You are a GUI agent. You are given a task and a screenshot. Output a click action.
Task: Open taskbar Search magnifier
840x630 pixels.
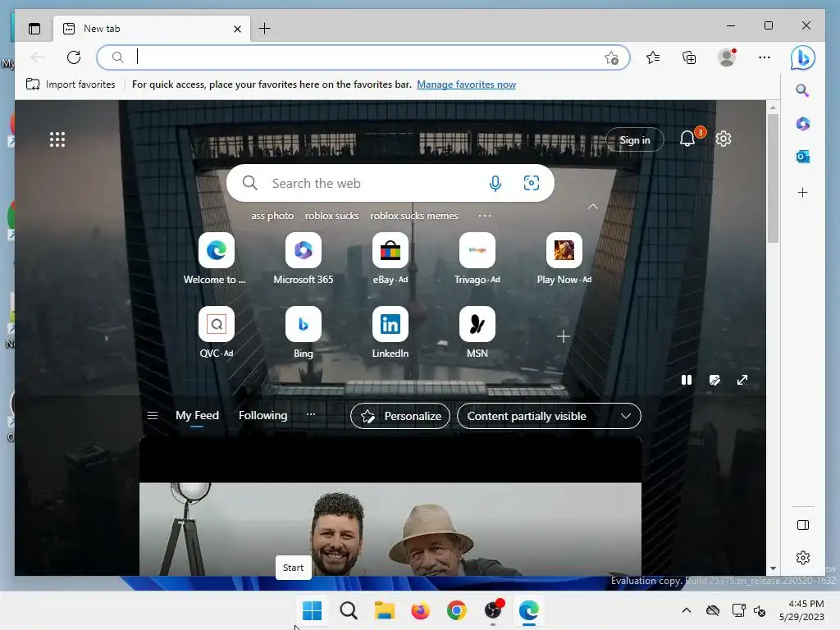click(348, 610)
